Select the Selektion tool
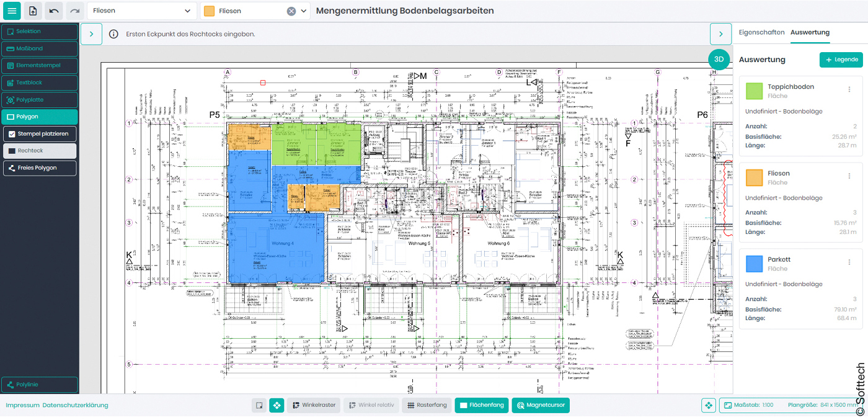 [x=40, y=31]
